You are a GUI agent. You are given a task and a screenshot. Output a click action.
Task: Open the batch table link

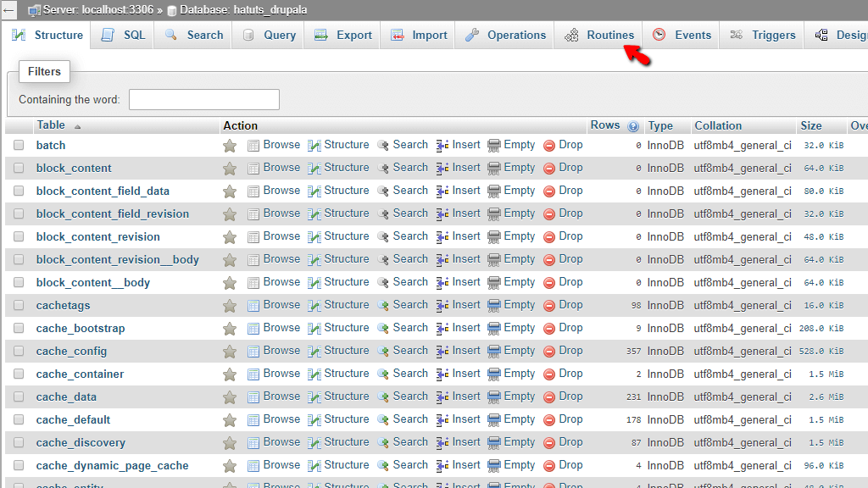point(51,145)
